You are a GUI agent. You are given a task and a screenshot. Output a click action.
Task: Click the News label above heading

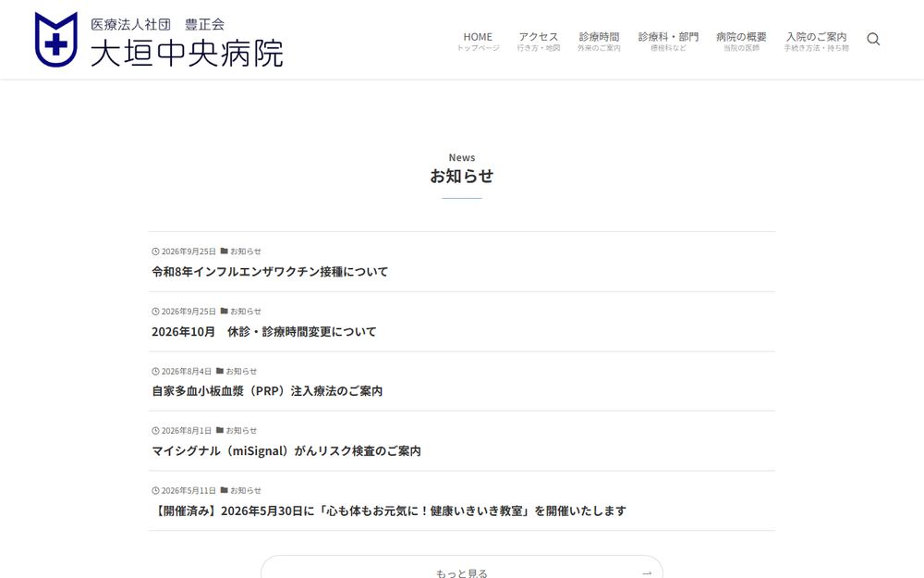pos(461,157)
